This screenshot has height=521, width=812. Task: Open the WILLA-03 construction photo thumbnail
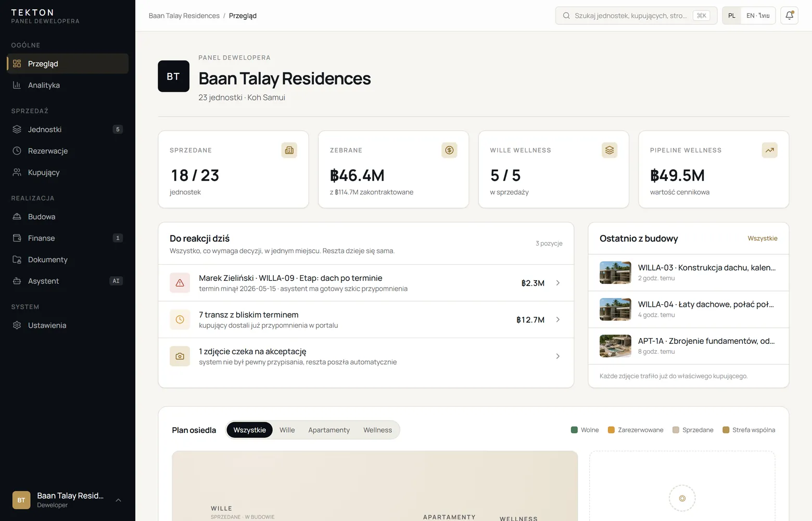(615, 272)
